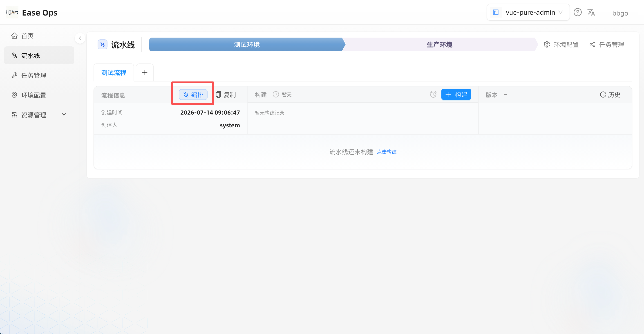Screen dimensions: 644x334
Task: Switch to the 生产环境 stage
Action: point(439,45)
